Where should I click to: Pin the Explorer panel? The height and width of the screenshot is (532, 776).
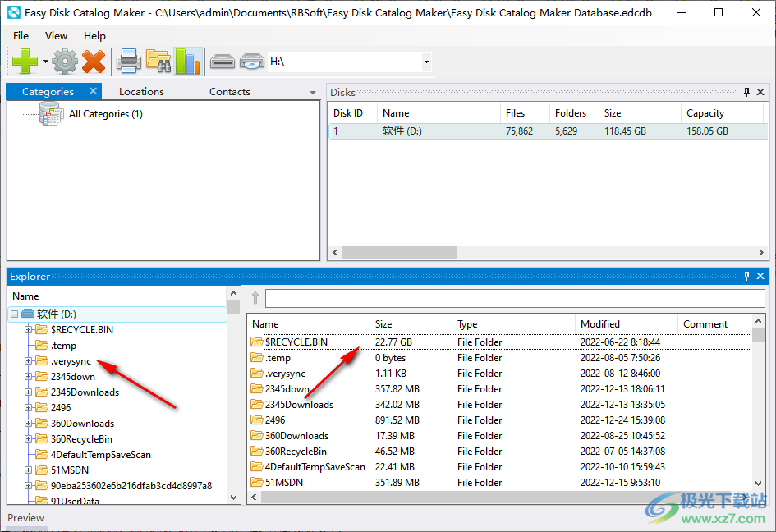click(746, 276)
